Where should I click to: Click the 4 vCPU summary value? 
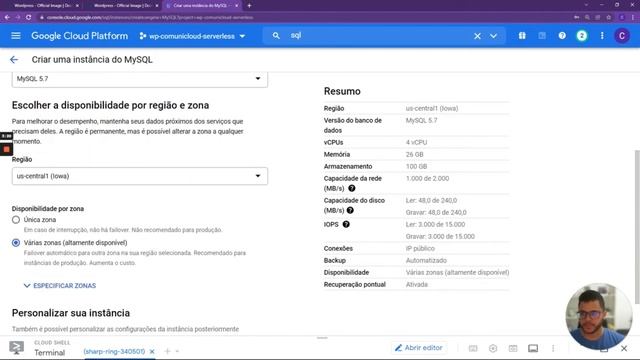pyautogui.click(x=416, y=142)
